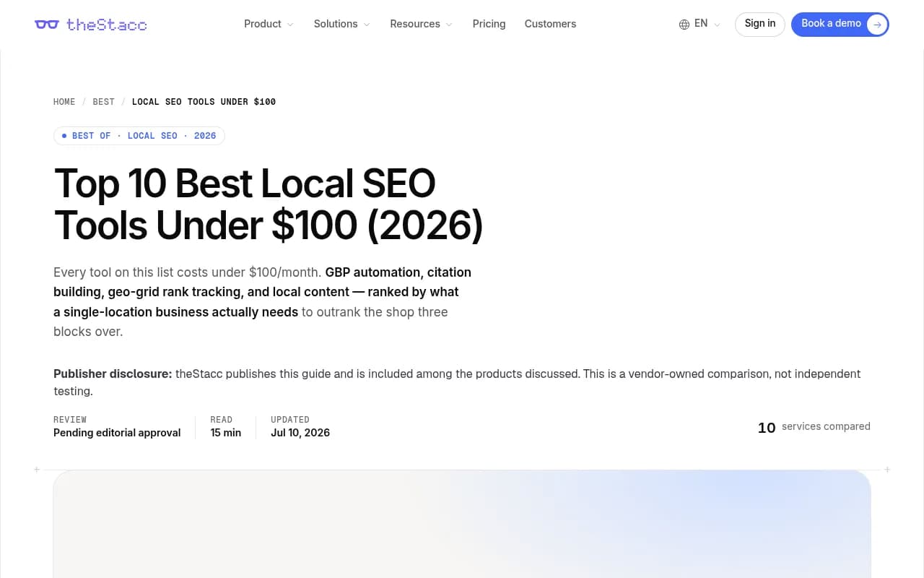Click the hero image card below the header
The width and height of the screenshot is (924, 578).
coord(462,524)
